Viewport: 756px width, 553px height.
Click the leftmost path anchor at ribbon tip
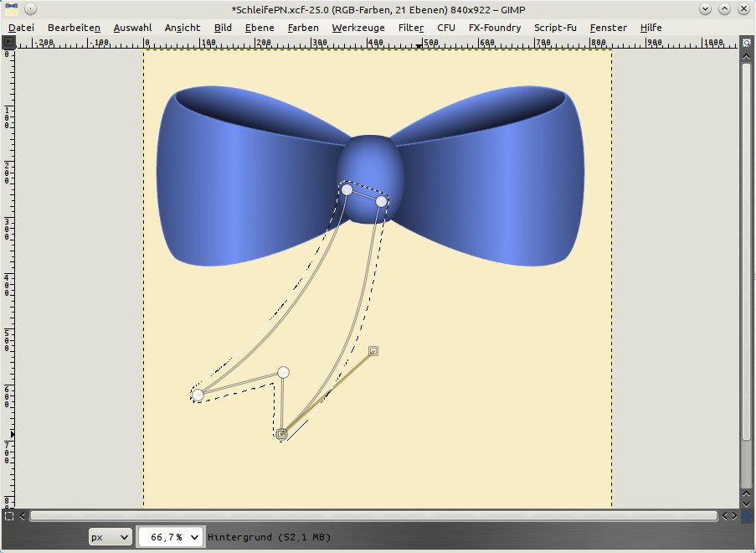pyautogui.click(x=198, y=395)
